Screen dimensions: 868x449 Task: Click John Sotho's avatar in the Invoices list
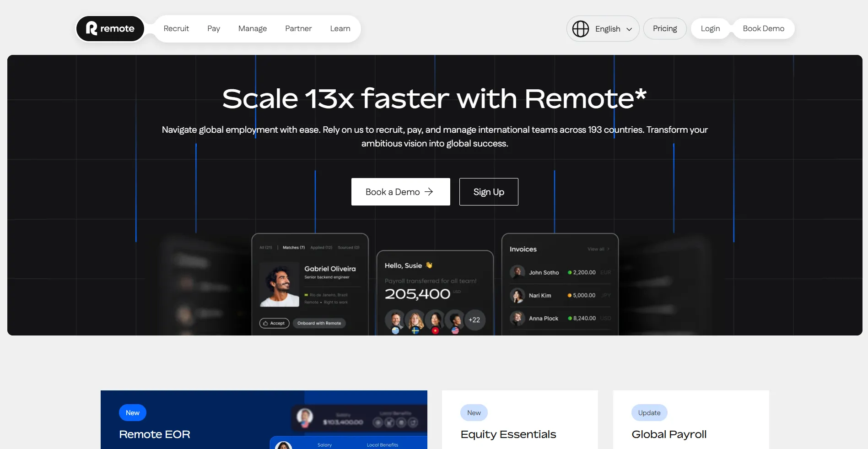(x=518, y=271)
